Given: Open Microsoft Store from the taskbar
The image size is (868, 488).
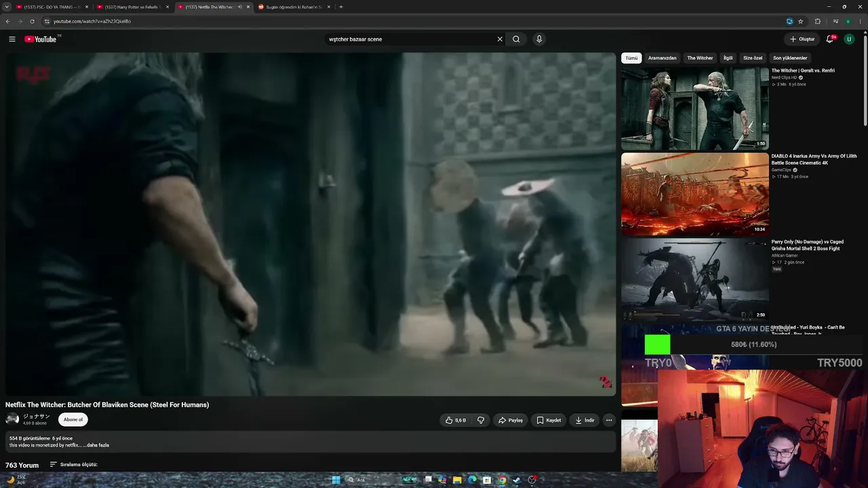Looking at the screenshot, I should click(x=487, y=480).
